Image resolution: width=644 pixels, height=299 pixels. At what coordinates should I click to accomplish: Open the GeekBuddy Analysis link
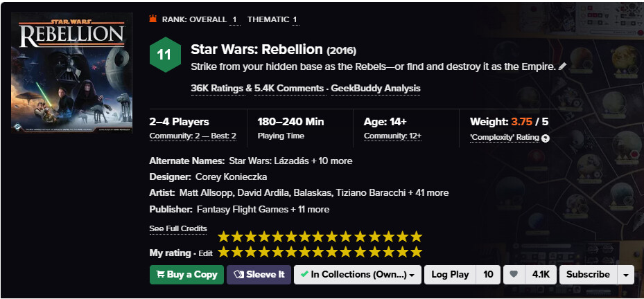[x=375, y=89]
